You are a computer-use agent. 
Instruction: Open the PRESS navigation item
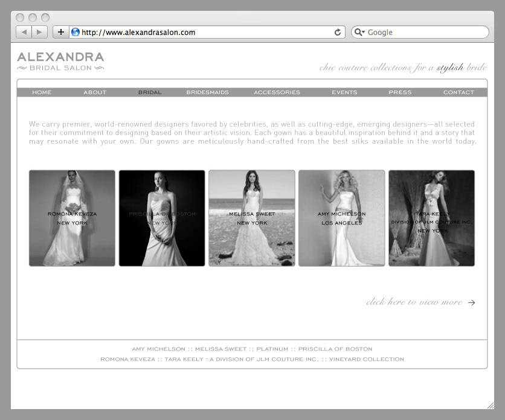pos(400,92)
